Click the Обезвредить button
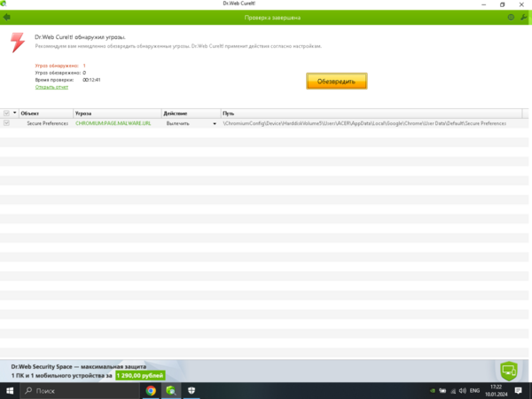532x399 pixels. coord(337,81)
